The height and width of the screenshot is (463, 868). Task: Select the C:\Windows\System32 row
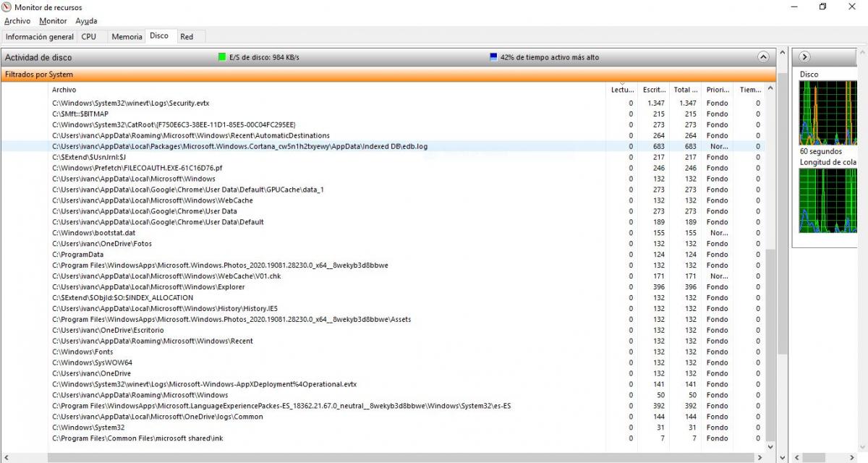[382, 428]
